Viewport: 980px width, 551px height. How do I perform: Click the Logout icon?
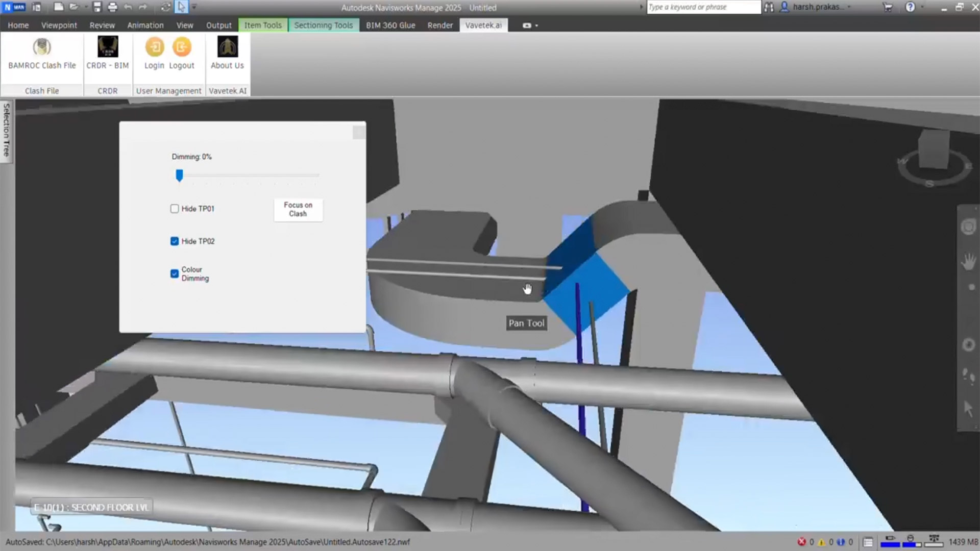click(181, 47)
